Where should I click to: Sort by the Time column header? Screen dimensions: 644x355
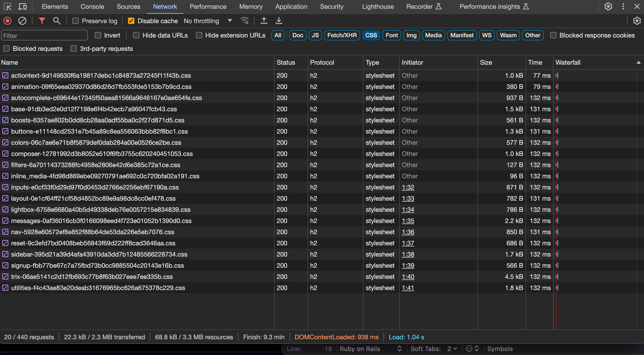pos(539,62)
